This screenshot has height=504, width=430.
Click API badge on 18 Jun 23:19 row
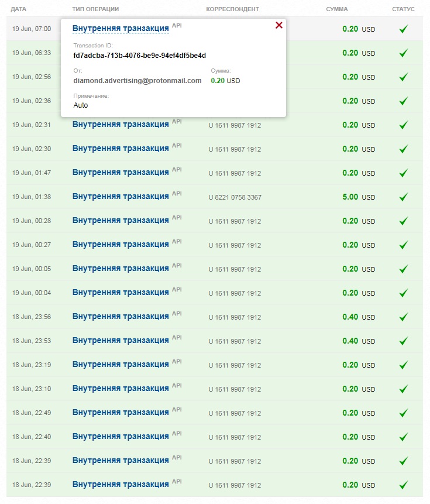pos(177,361)
